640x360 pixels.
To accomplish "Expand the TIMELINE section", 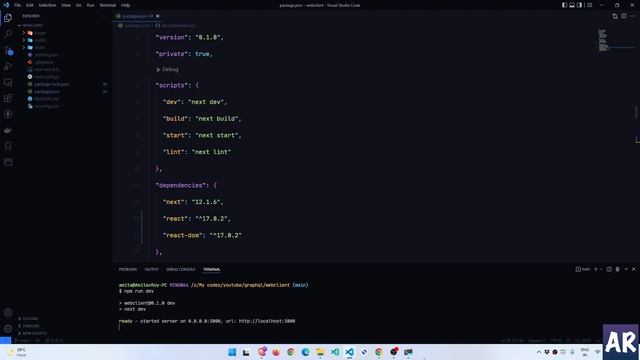I will 29,326.
